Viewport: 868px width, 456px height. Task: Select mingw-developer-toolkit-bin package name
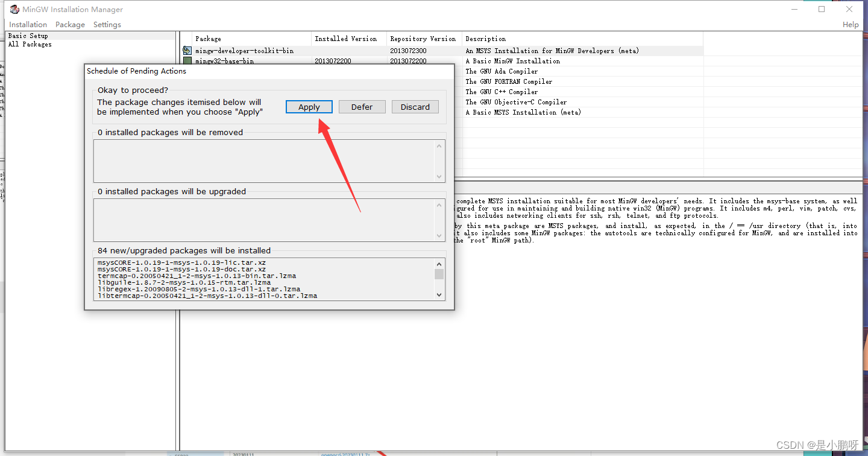[244, 51]
